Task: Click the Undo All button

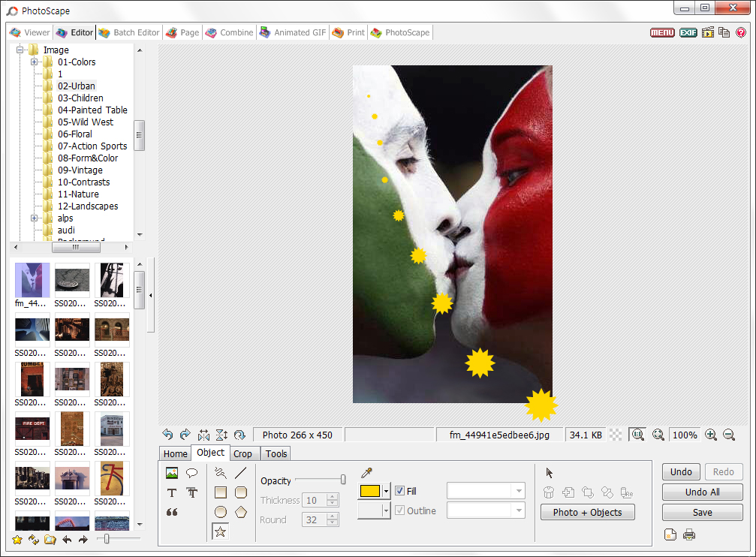Action: 702,492
